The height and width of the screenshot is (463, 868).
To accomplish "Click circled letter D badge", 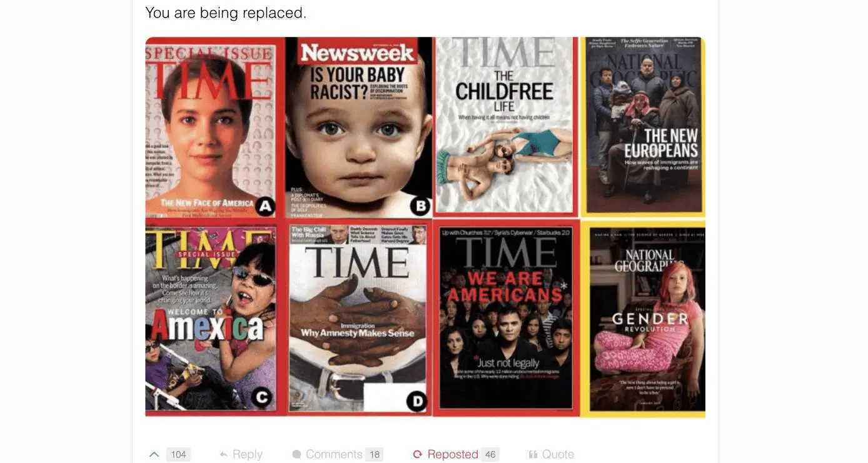I will [x=417, y=402].
